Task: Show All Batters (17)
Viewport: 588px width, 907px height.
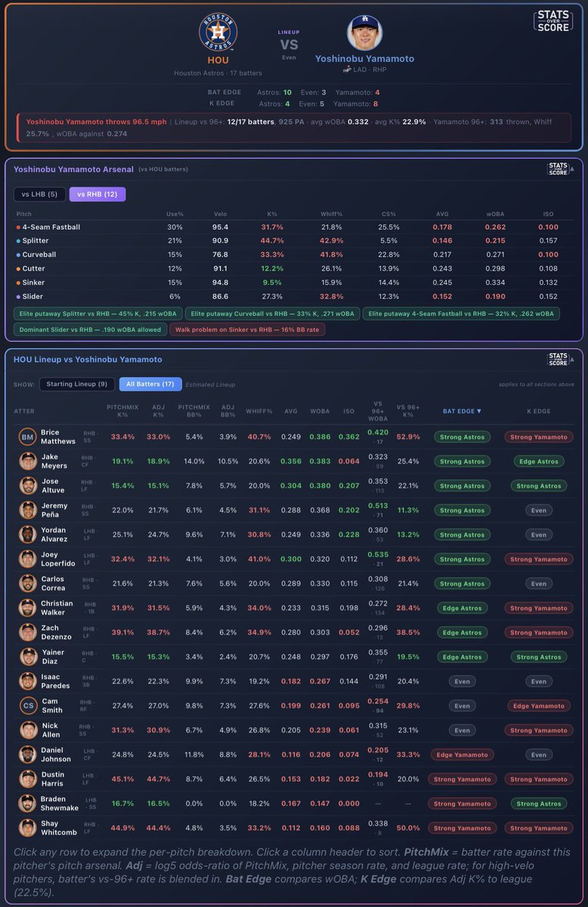Action: 150,384
